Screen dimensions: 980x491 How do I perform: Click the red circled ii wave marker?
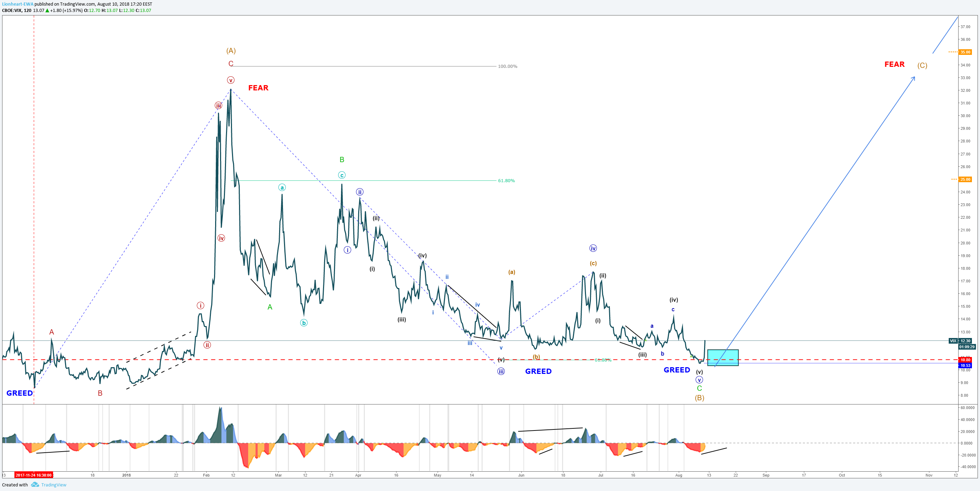click(207, 345)
